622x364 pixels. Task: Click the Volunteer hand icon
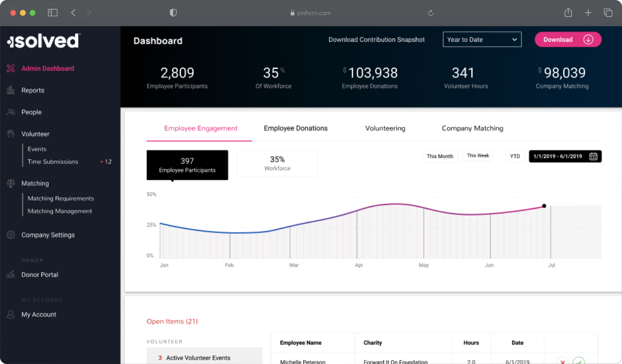click(11, 134)
